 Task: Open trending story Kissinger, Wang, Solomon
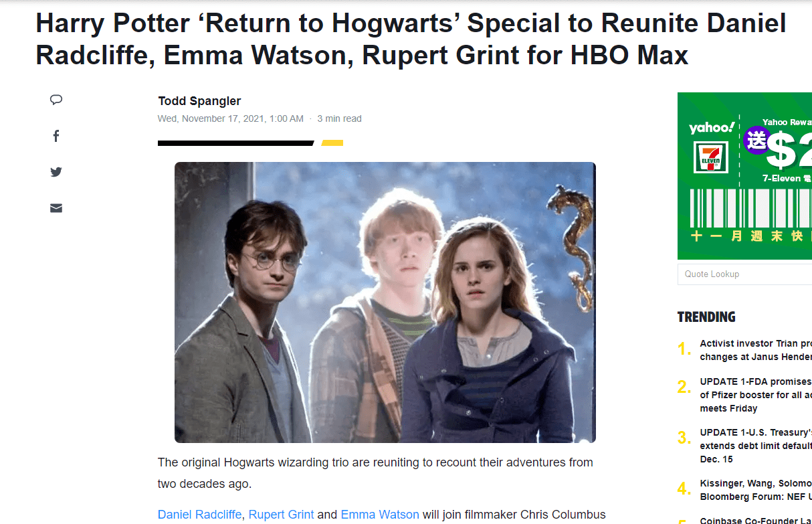(756, 490)
